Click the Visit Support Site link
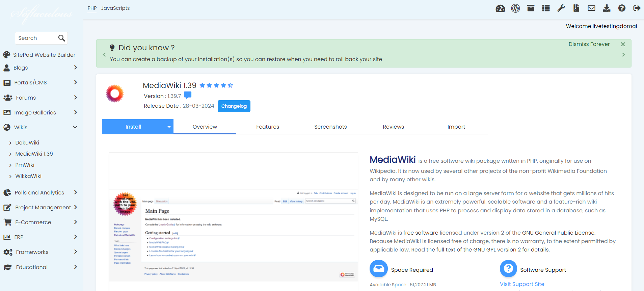 (x=522, y=284)
